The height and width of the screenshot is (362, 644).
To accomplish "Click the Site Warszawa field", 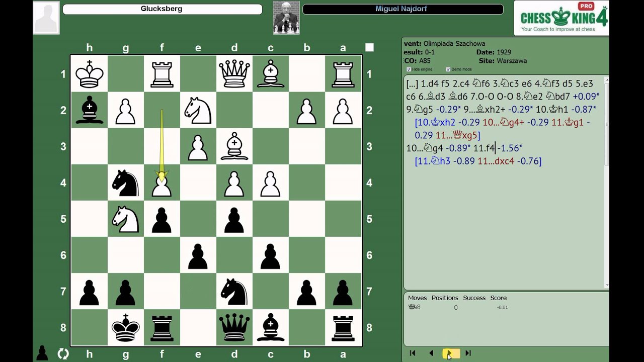I will 503,61.
